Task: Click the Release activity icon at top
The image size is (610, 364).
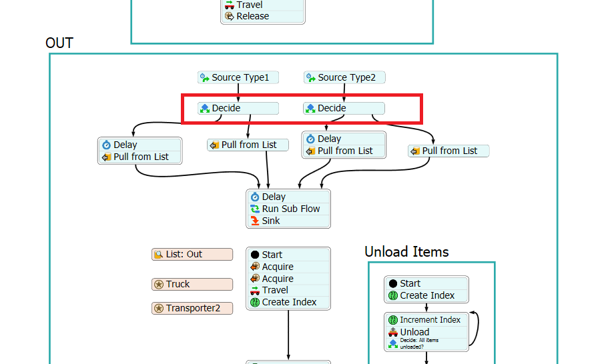Action: [229, 16]
